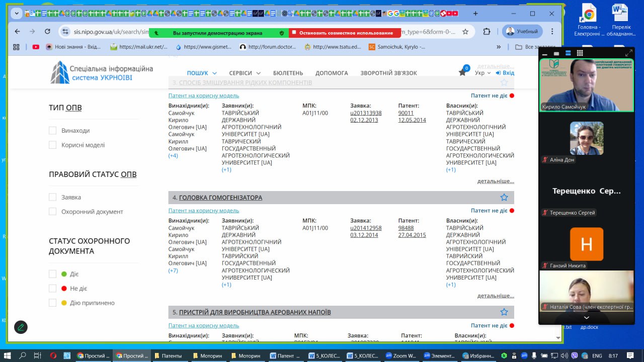Open the Chrome apps grid in the bookmarks bar
Screen dimensions: 644x362
click(x=16, y=47)
